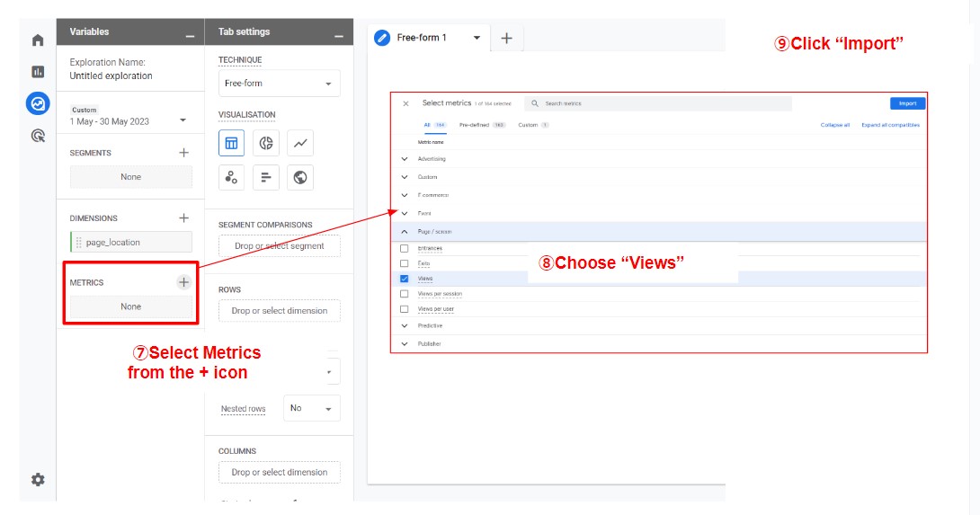Close the Select metrics dialog
Screen dimensions: 980x515
click(405, 103)
